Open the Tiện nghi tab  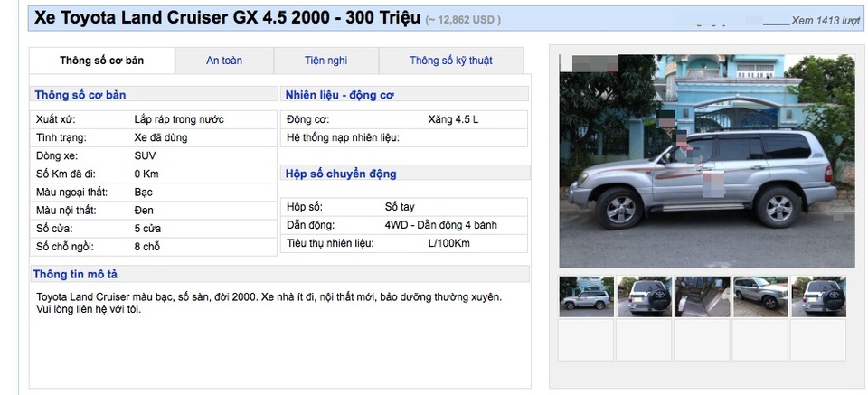click(x=326, y=61)
